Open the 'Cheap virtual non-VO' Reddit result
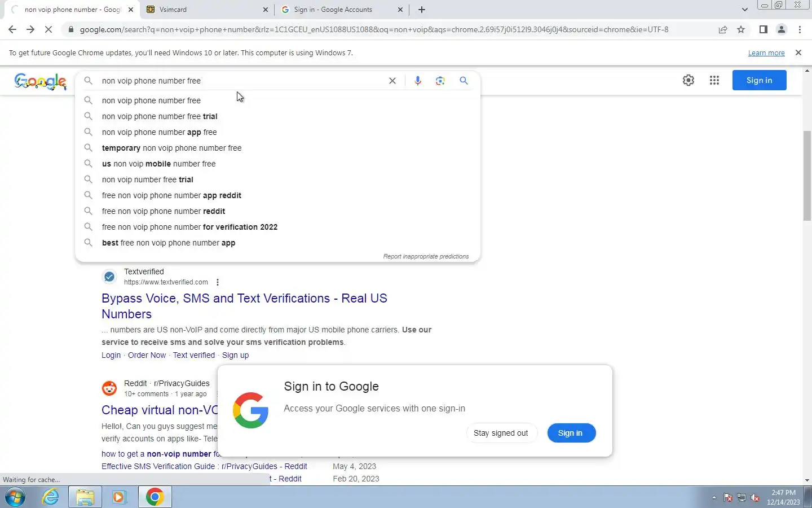 point(160,410)
